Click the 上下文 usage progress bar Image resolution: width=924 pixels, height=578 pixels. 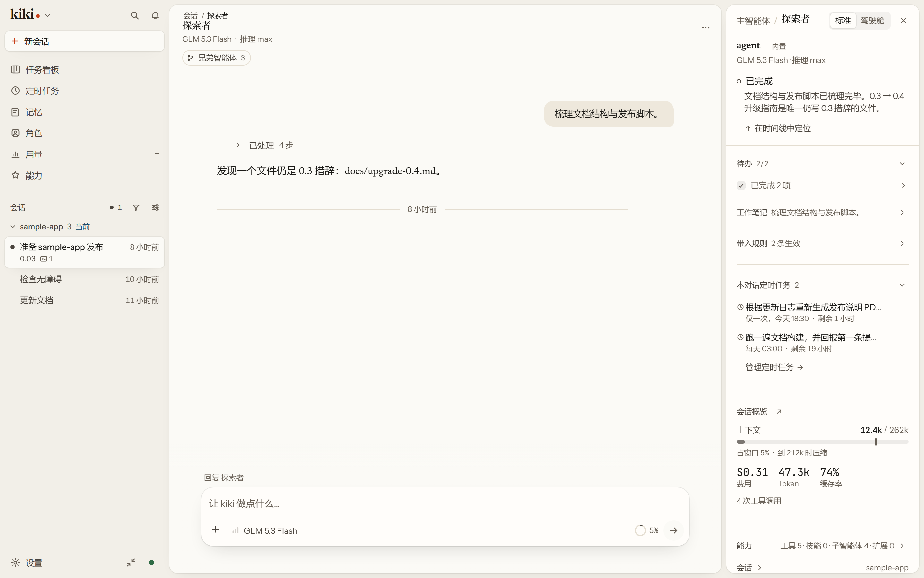822,442
